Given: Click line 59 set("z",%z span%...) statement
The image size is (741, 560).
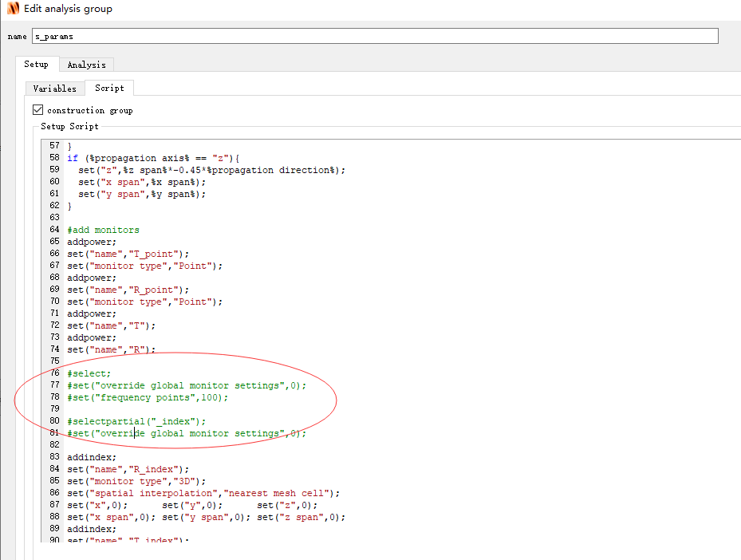Looking at the screenshot, I should pos(211,170).
